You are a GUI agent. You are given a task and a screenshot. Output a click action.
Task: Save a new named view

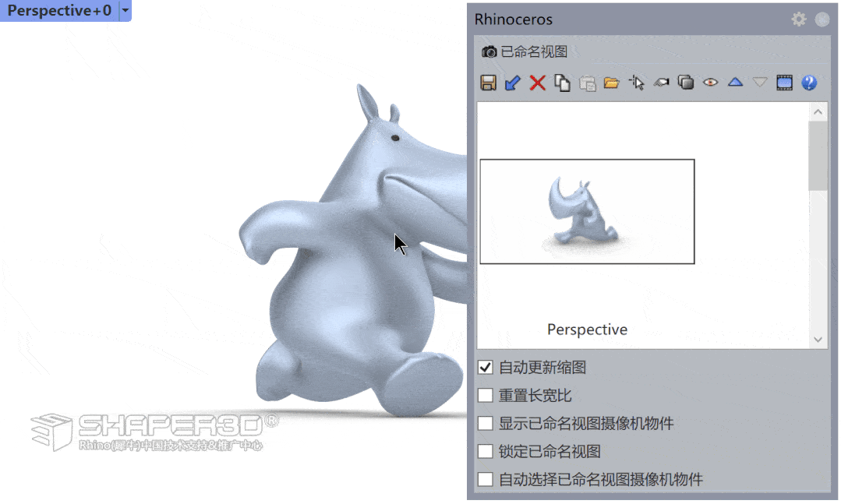(489, 83)
